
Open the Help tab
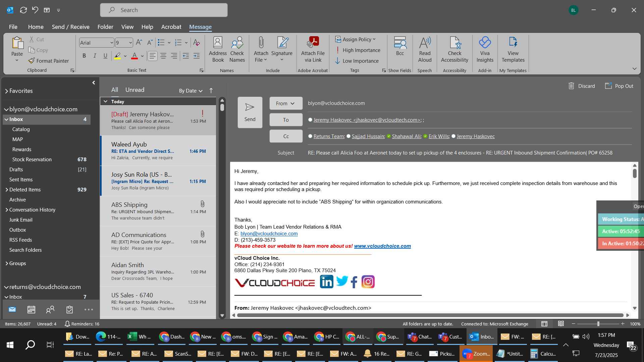pyautogui.click(x=147, y=27)
